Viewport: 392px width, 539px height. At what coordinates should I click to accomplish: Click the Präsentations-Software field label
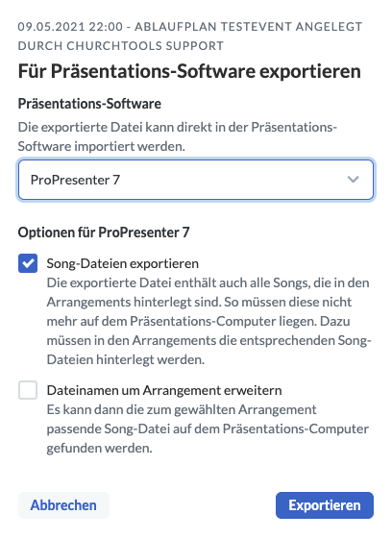click(x=89, y=104)
